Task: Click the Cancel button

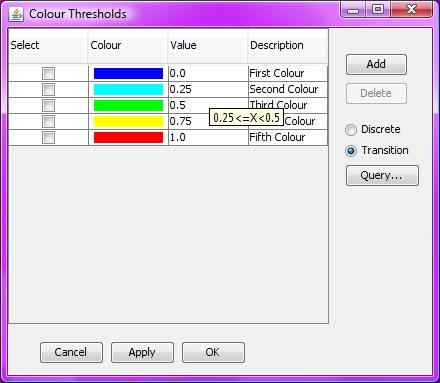Action: point(71,352)
